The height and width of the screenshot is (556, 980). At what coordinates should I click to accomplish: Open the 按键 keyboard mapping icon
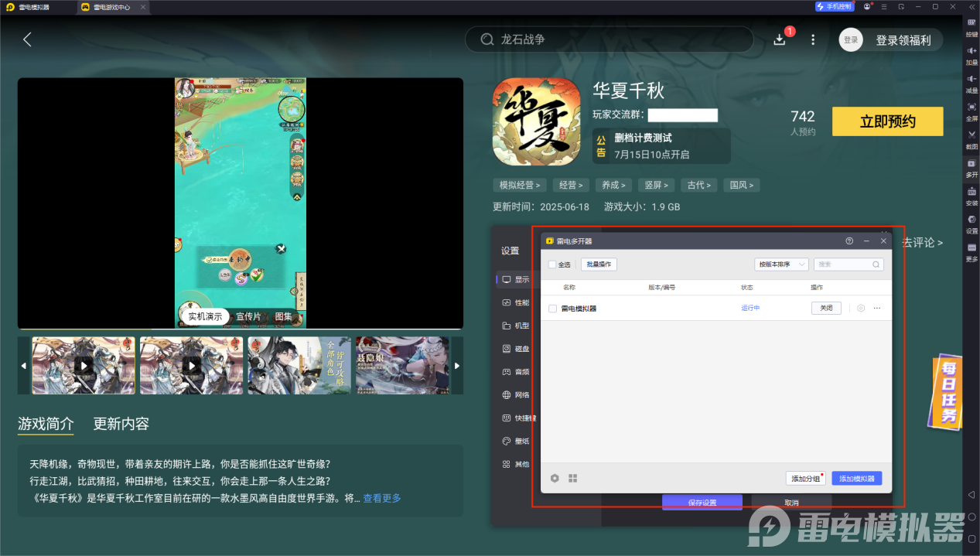pyautogui.click(x=971, y=23)
